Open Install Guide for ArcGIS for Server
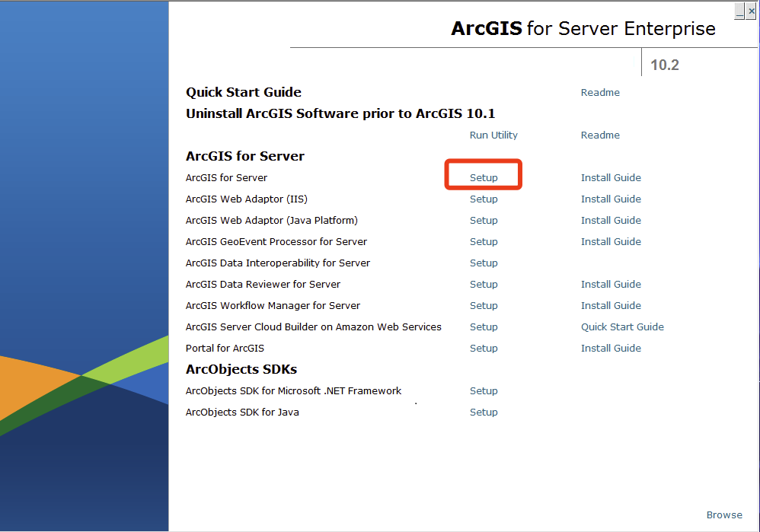Viewport: 760px width, 532px height. (x=611, y=178)
